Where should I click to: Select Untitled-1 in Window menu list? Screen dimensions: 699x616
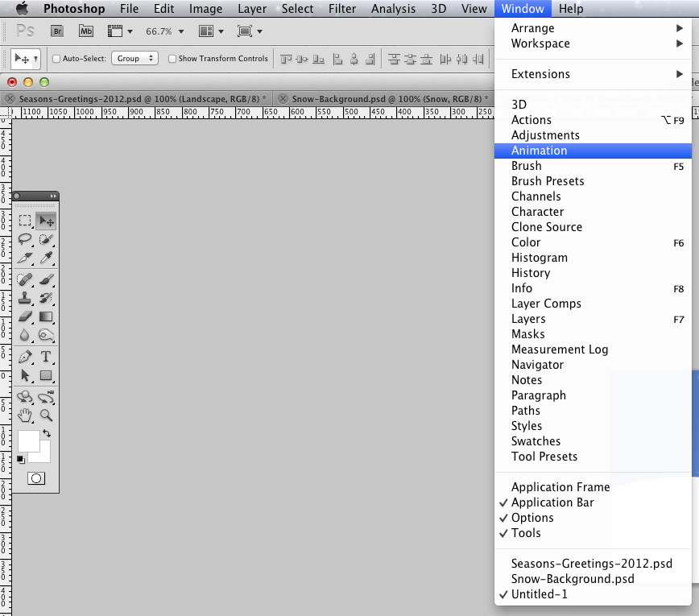[593, 594]
